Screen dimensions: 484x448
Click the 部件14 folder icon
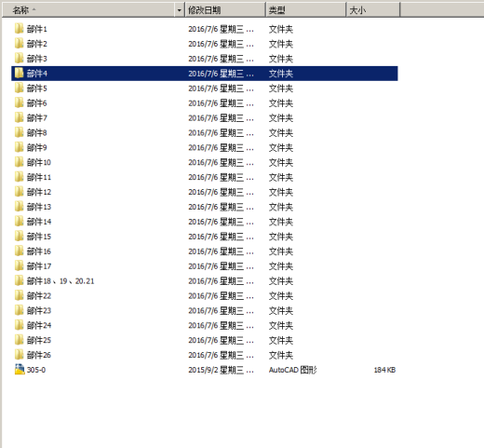point(19,222)
